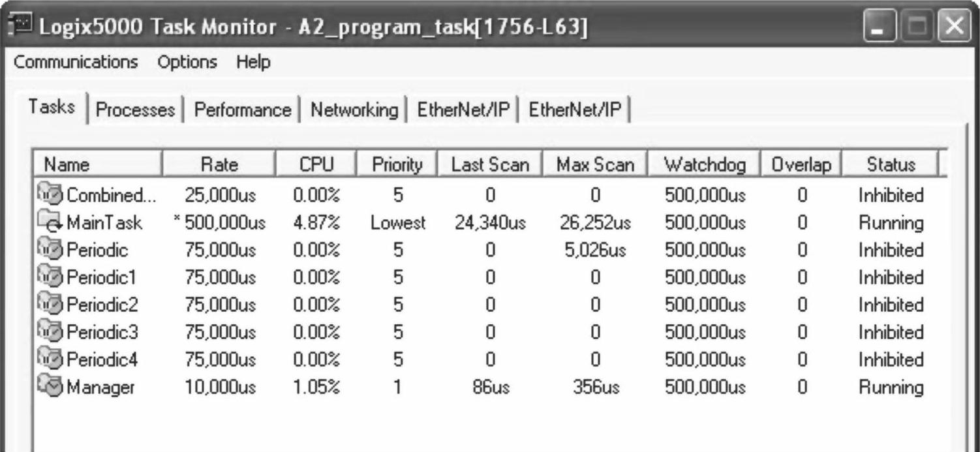Image resolution: width=980 pixels, height=452 pixels.
Task: Sort tasks by the Status column header
Action: (891, 165)
